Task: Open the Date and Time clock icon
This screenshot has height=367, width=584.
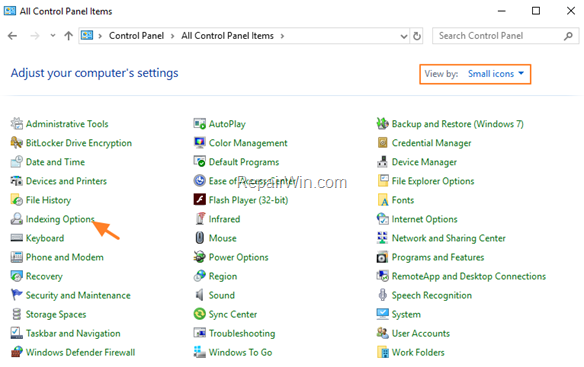Action: pos(16,161)
